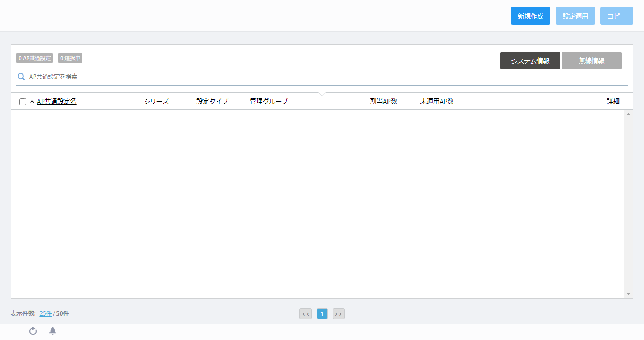Select page 1 in pagination
This screenshot has height=340, width=644.
322,314
